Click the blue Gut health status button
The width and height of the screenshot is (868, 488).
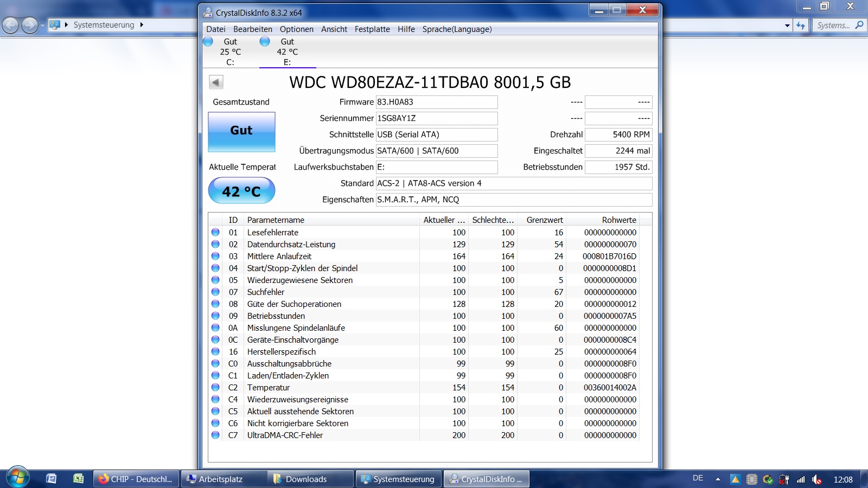click(x=241, y=131)
